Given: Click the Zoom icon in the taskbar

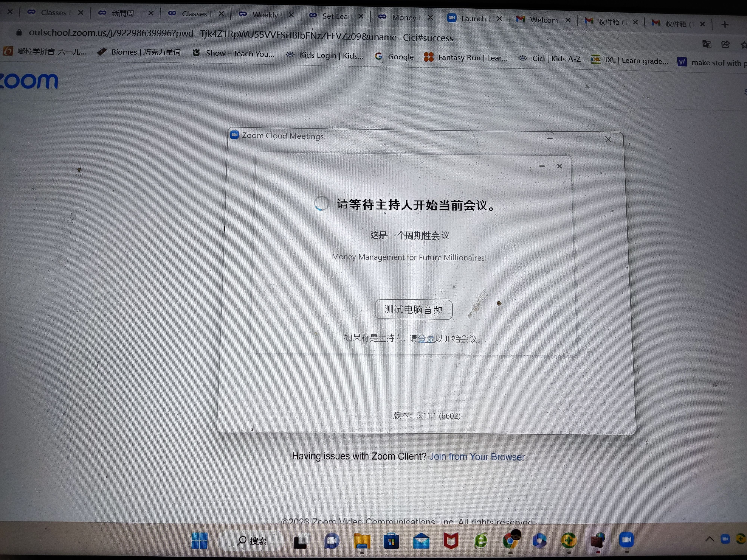Looking at the screenshot, I should pos(626,540).
